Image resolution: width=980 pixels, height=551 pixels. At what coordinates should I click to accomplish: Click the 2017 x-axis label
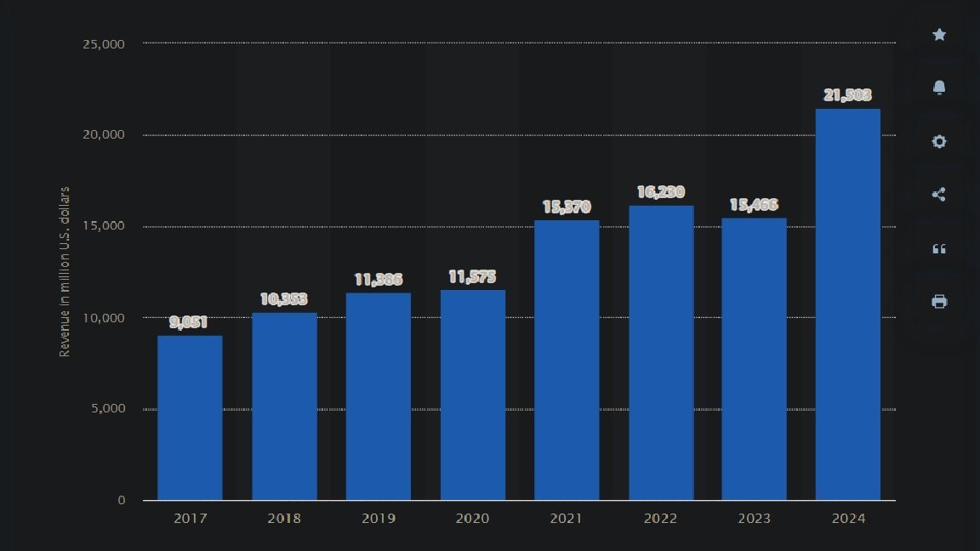[x=190, y=519]
